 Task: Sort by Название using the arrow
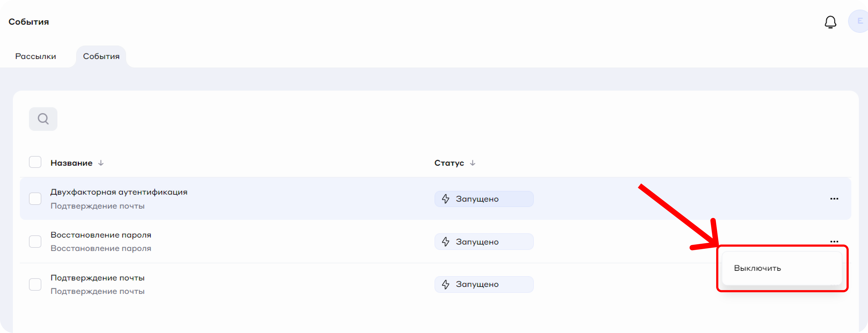point(101,163)
